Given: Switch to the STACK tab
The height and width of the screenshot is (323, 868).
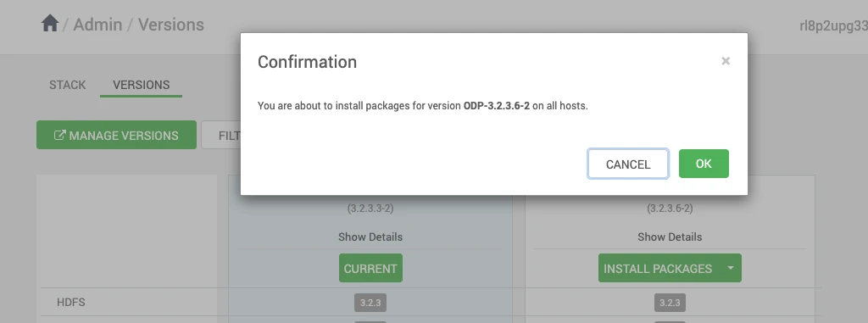Looking at the screenshot, I should 68,85.
